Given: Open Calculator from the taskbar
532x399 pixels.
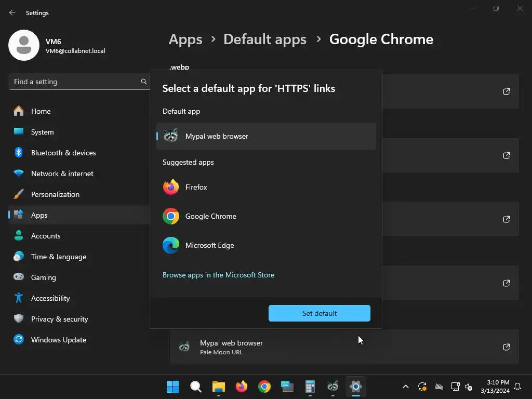Looking at the screenshot, I should [310, 387].
